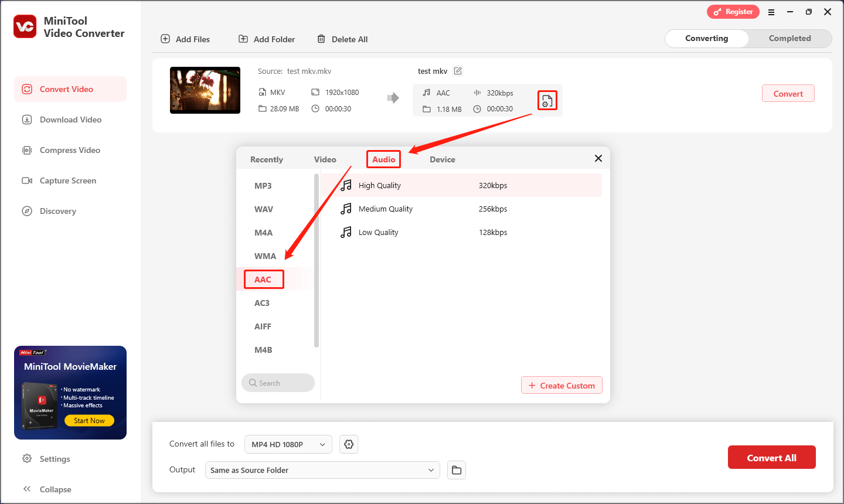The image size is (844, 504).
Task: Click the Convert Video sidebar icon
Action: click(x=27, y=89)
